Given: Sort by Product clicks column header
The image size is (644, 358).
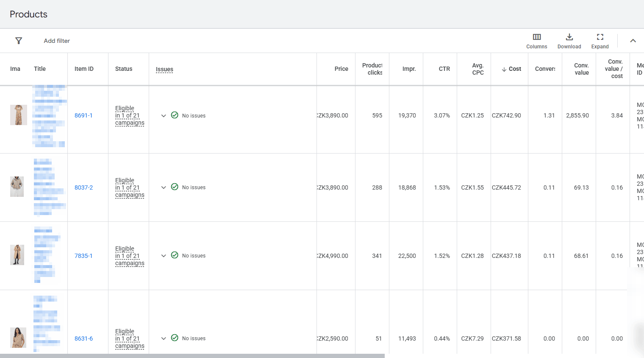Looking at the screenshot, I should pyautogui.click(x=372, y=69).
